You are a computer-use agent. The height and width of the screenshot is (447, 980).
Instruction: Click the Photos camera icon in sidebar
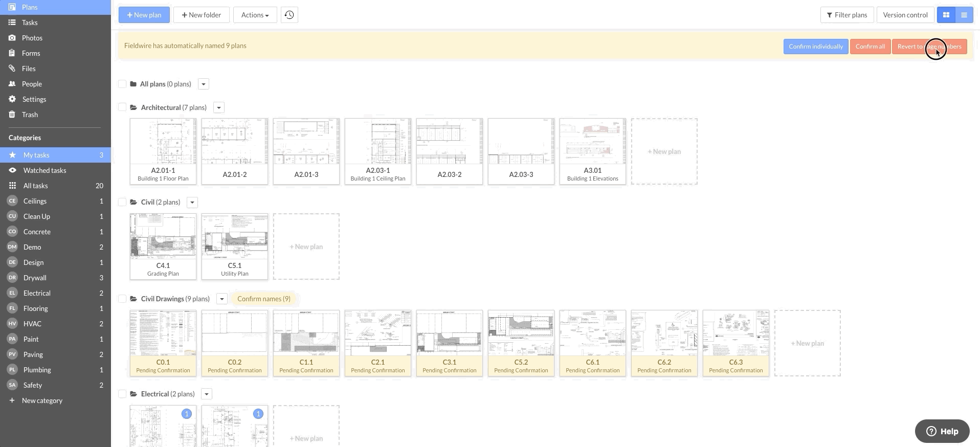click(x=12, y=38)
